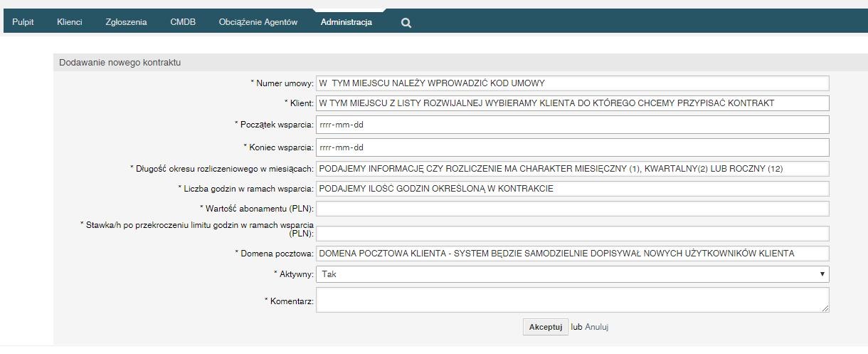Image resolution: width=868 pixels, height=354 pixels.
Task: Open the Klienci menu
Action: (70, 22)
